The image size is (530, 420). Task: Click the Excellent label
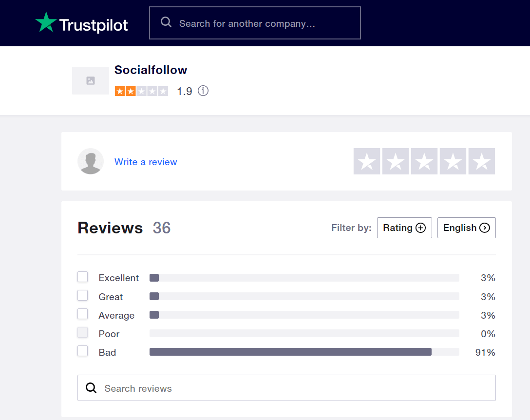119,278
